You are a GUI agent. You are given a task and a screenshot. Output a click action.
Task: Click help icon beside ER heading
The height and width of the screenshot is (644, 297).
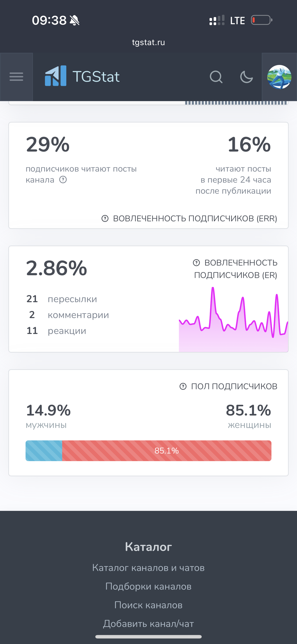tap(196, 263)
